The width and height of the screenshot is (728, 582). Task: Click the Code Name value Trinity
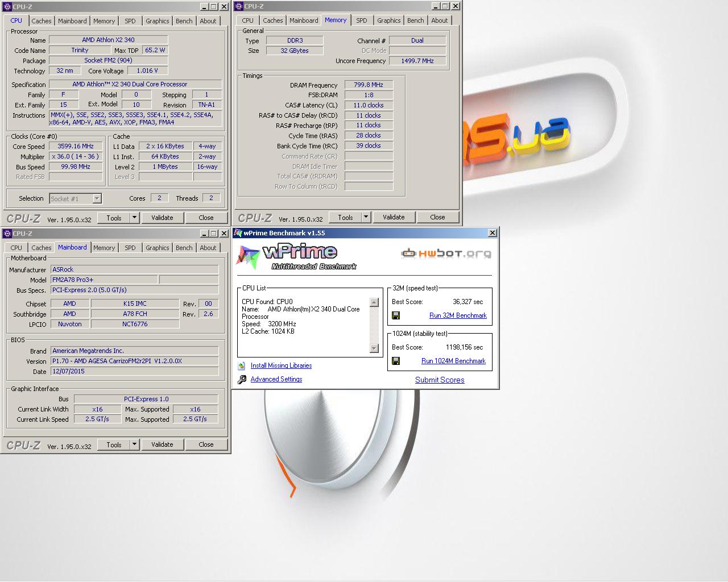pyautogui.click(x=80, y=50)
